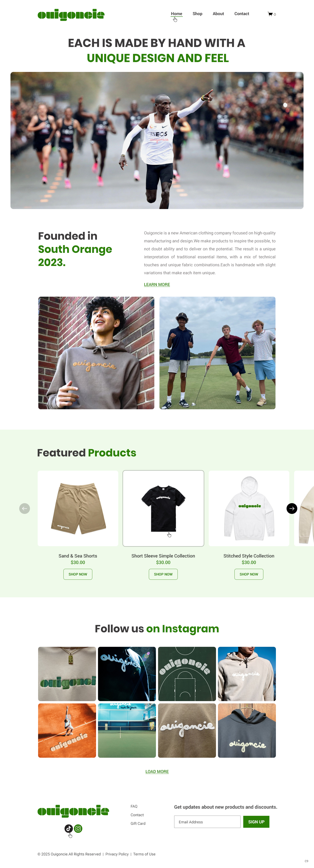Open the Instagram icon in footer
314x868 pixels.
pos(78,828)
